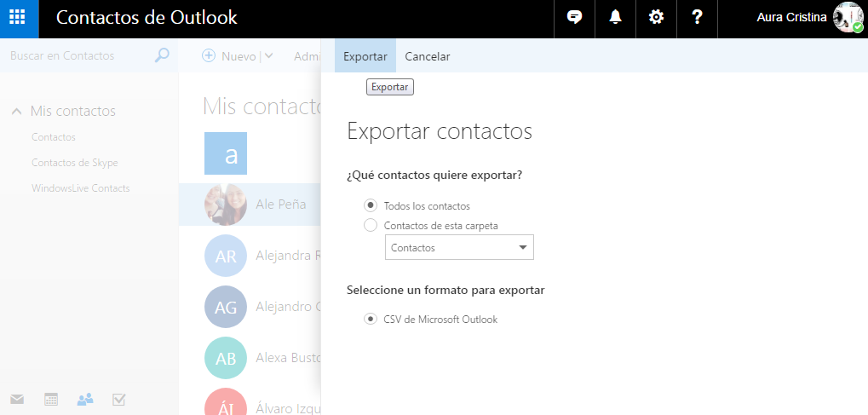
Task: Click the Aura Cristina profile picture
Action: tap(848, 18)
